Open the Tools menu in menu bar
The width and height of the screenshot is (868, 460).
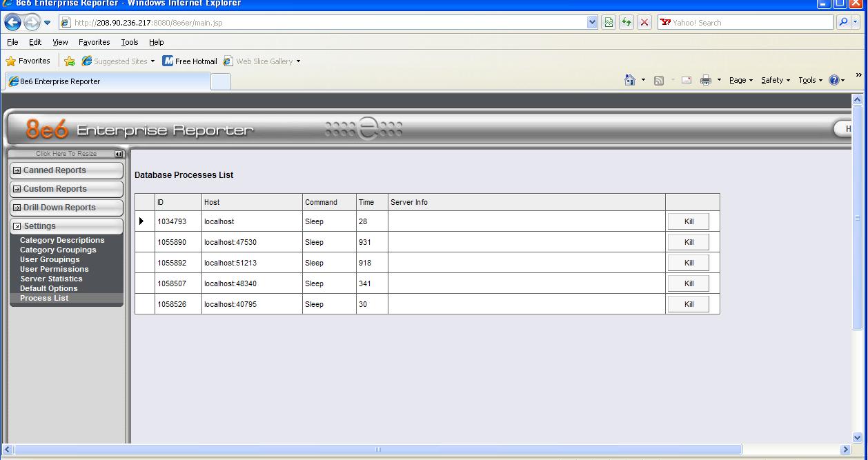coord(130,42)
